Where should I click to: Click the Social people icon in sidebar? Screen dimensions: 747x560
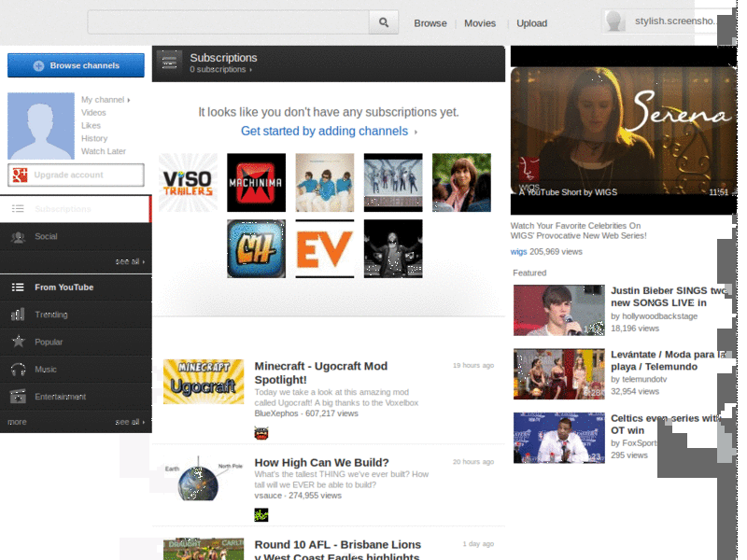pos(18,237)
